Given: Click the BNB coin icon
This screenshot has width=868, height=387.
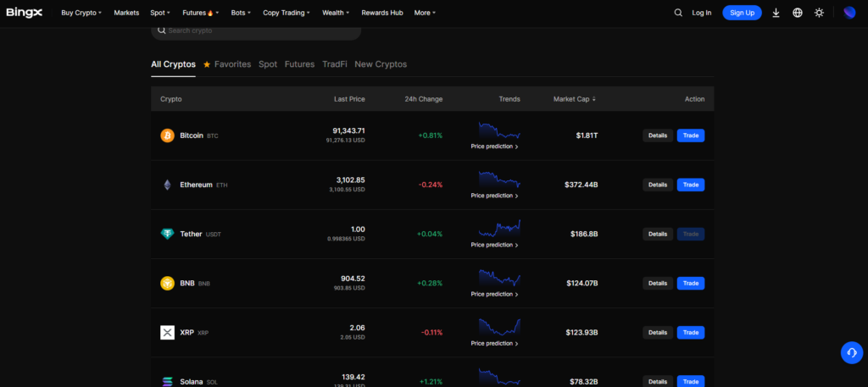Looking at the screenshot, I should (x=167, y=283).
